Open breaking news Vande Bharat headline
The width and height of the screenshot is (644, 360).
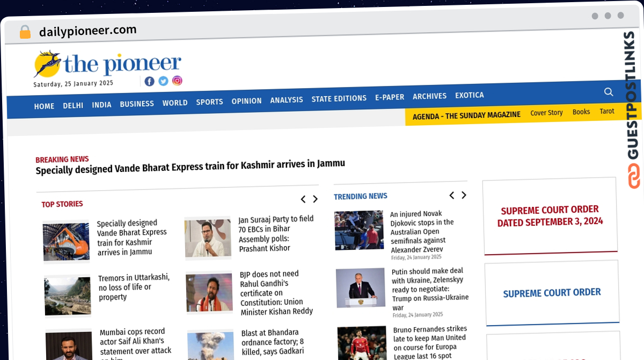pos(191,167)
